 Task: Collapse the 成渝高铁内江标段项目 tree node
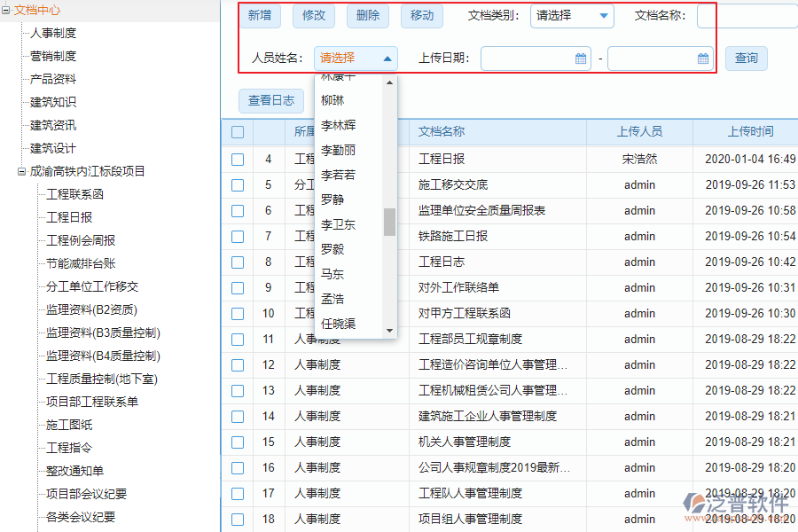pos(20,170)
